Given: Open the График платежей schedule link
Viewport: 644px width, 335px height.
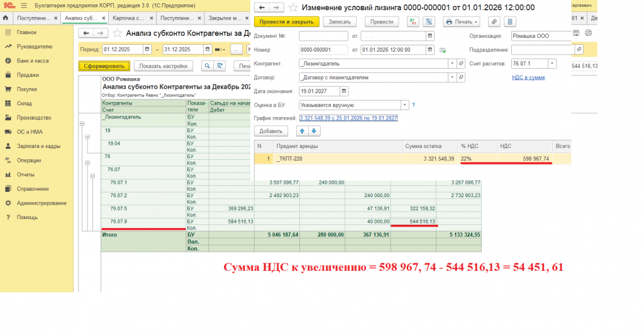Looking at the screenshot, I should click(348, 118).
